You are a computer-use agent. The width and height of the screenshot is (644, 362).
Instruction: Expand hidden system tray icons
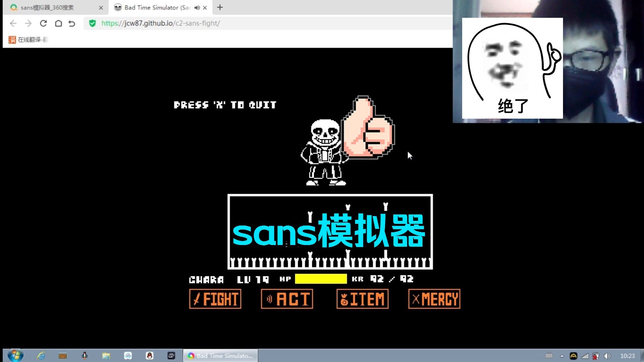pyautogui.click(x=562, y=355)
